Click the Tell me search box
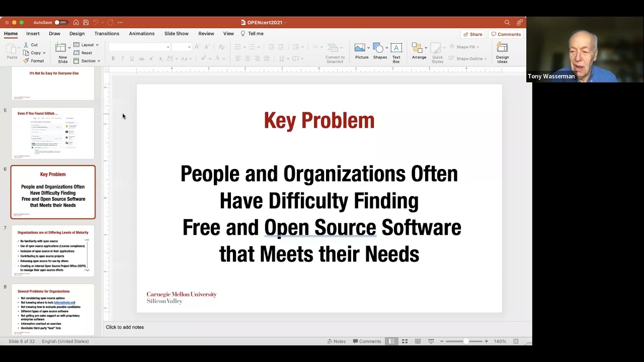Image resolution: width=644 pixels, height=362 pixels. pos(253,34)
